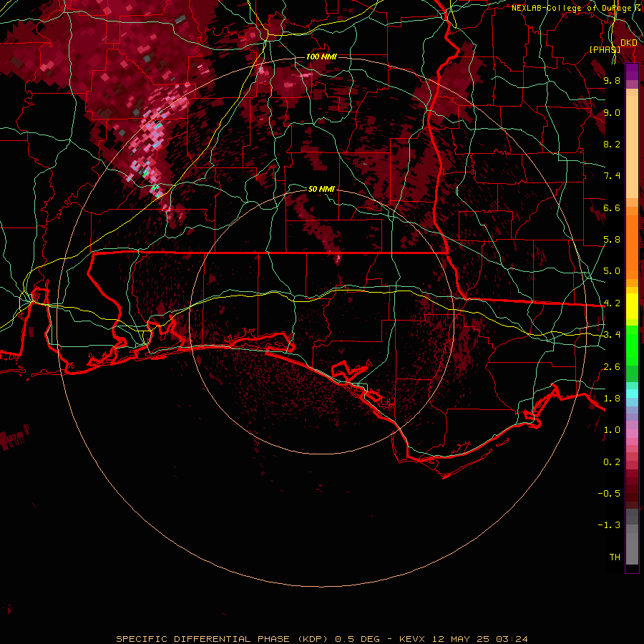Select the 1.0 value on the color scale
The width and height of the screenshot is (644, 644).
[612, 430]
